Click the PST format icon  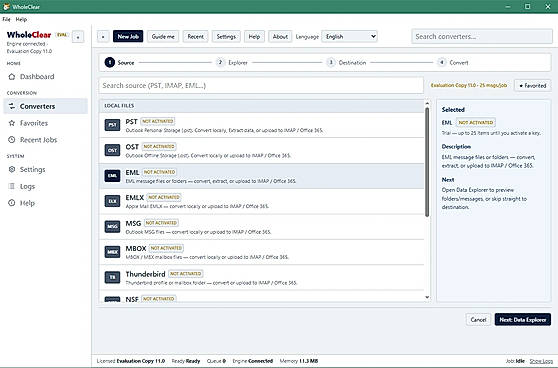[x=112, y=125]
